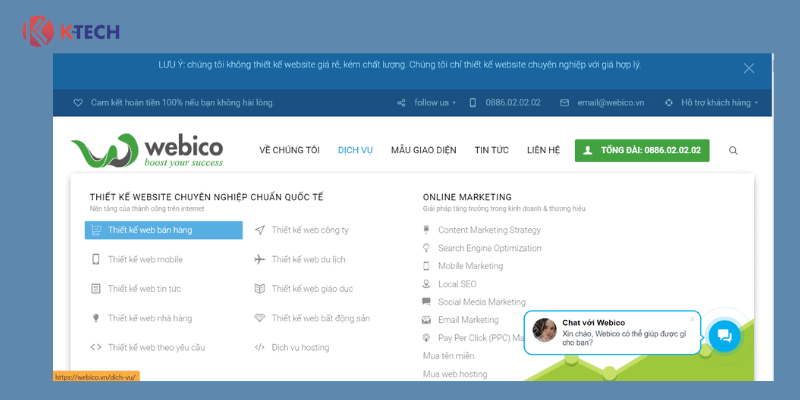
Task: Click THIẾT KẾ WEBSITE CHUYÊN NGHIỆP heading
Action: (x=207, y=197)
